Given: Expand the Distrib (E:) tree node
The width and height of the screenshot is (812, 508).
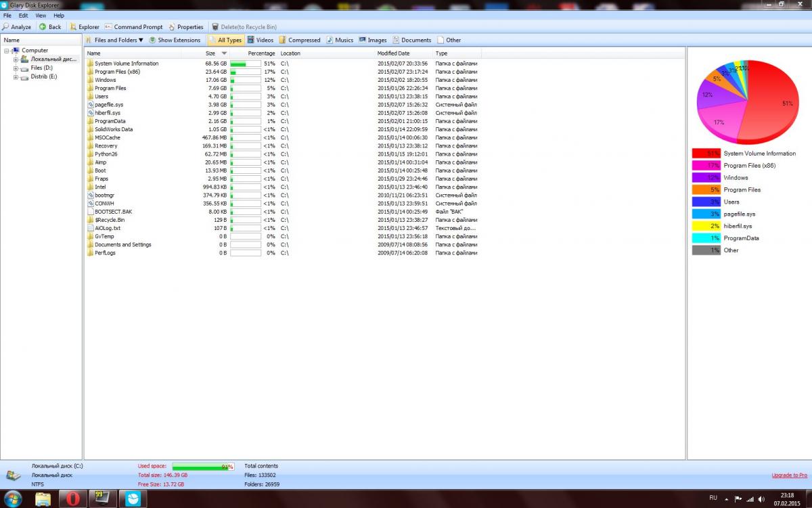Looking at the screenshot, I should [x=16, y=77].
